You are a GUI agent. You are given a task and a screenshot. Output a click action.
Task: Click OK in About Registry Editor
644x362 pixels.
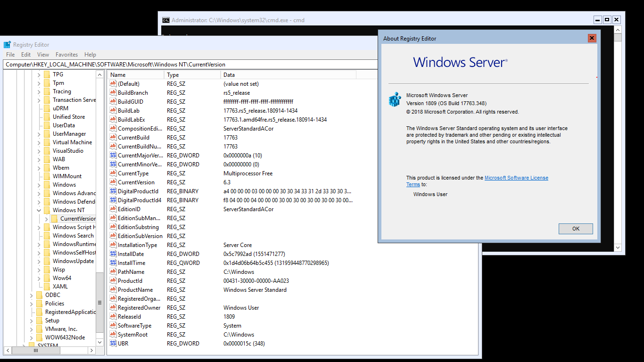[x=576, y=229]
